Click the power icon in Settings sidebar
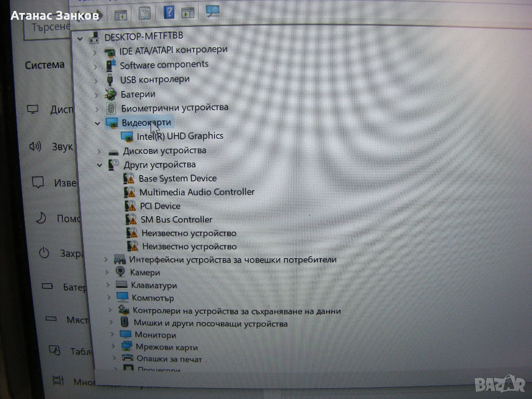Image resolution: width=532 pixels, height=399 pixels. (44, 253)
